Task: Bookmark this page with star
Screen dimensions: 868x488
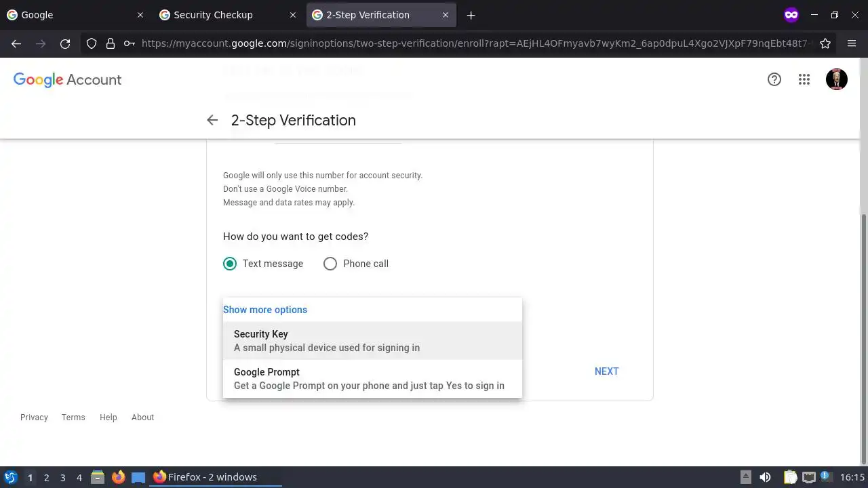Action: 825,43
